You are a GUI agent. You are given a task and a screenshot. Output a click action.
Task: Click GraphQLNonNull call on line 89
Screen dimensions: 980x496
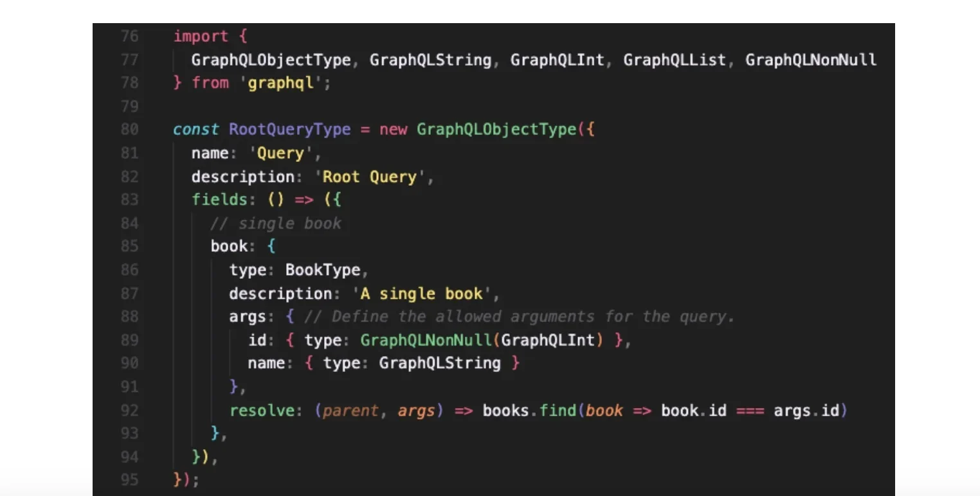tap(428, 340)
